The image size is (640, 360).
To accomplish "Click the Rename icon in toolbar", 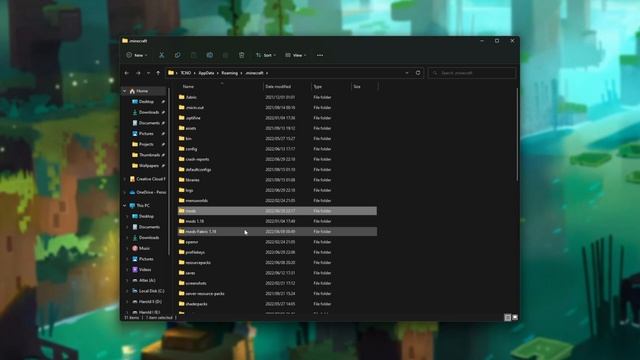I will click(x=209, y=55).
